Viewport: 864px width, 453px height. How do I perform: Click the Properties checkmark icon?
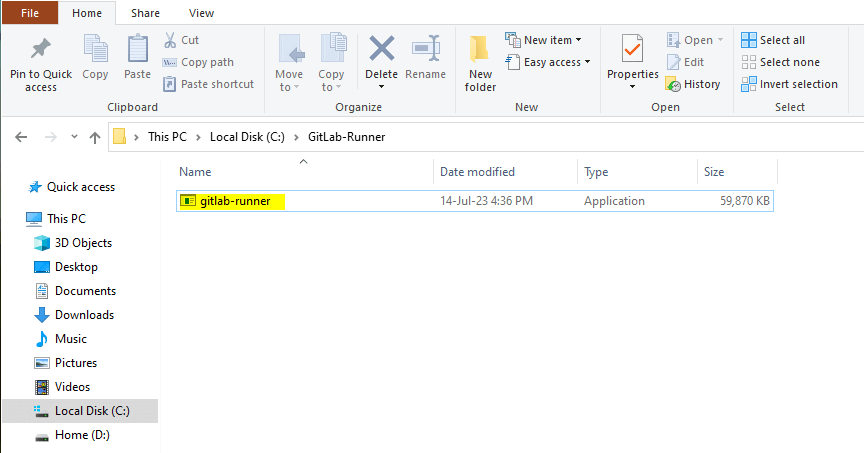pyautogui.click(x=633, y=48)
